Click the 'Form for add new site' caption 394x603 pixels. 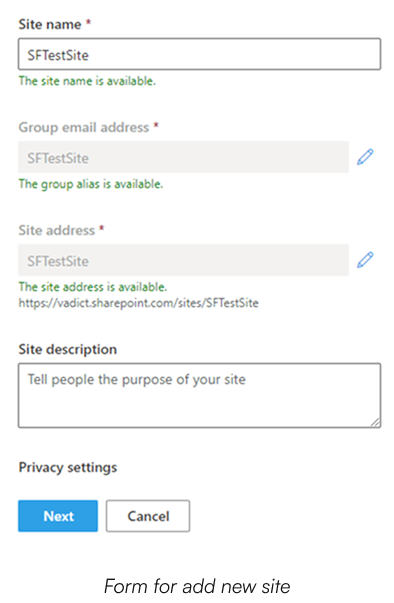click(x=197, y=587)
